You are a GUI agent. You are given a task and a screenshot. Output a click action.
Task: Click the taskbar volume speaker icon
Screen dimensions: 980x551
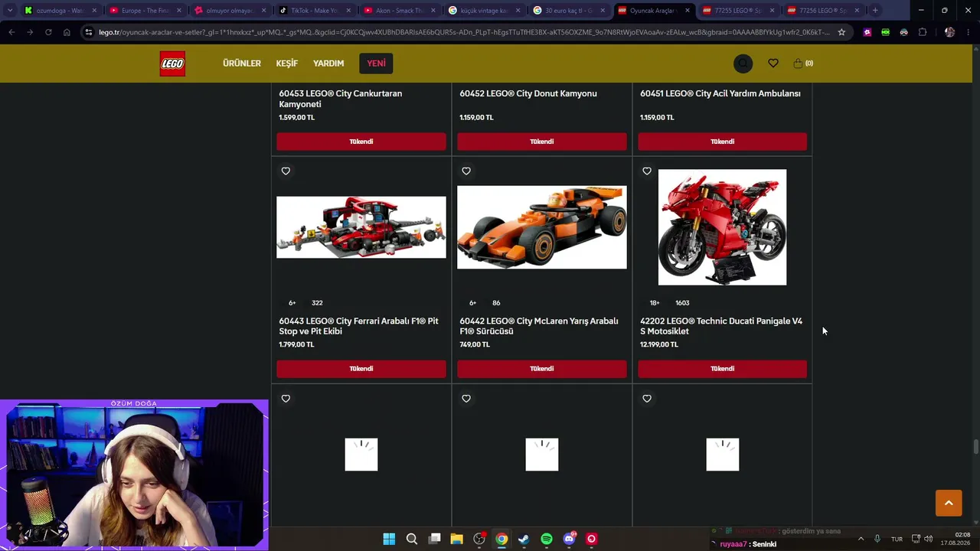pyautogui.click(x=929, y=539)
